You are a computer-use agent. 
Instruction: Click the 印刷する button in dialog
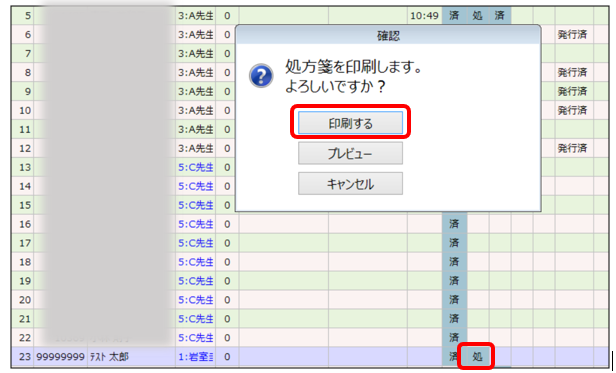tap(350, 123)
